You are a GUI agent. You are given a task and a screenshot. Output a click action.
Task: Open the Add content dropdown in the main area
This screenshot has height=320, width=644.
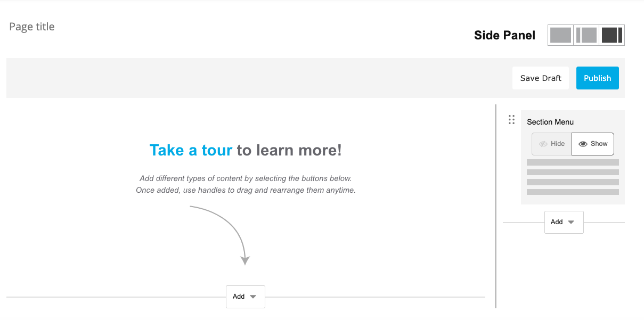[245, 297]
